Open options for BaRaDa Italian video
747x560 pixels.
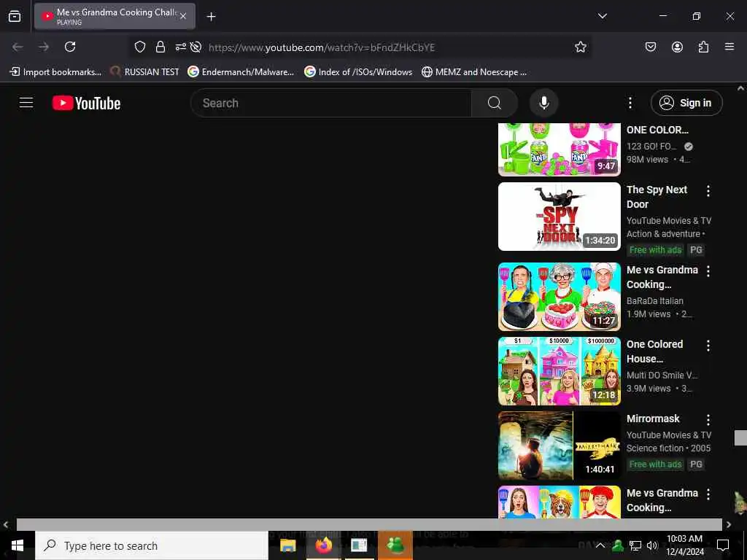coord(708,271)
